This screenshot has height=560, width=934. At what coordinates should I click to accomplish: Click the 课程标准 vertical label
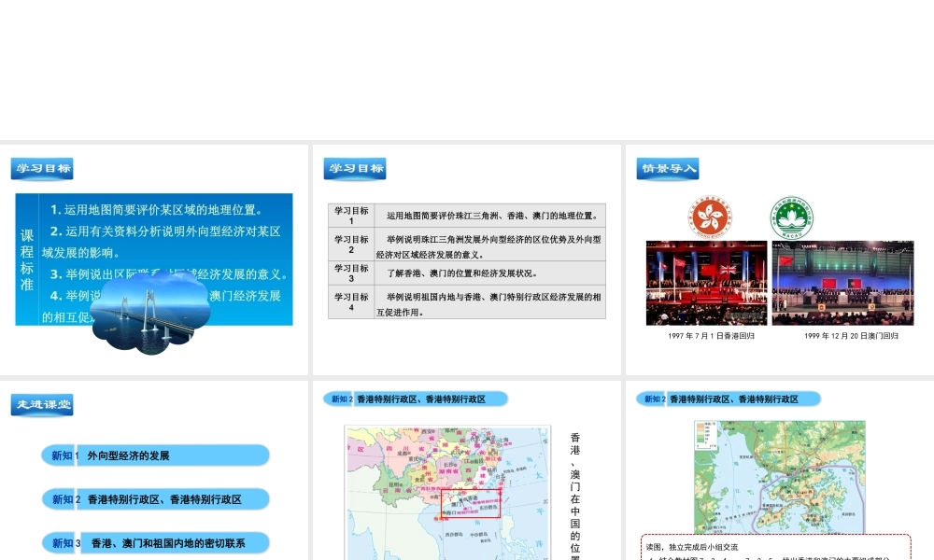click(x=27, y=259)
